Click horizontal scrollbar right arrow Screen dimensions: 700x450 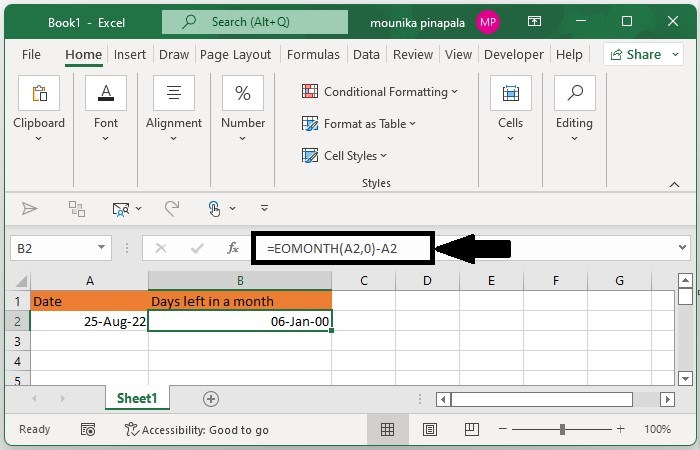click(667, 399)
